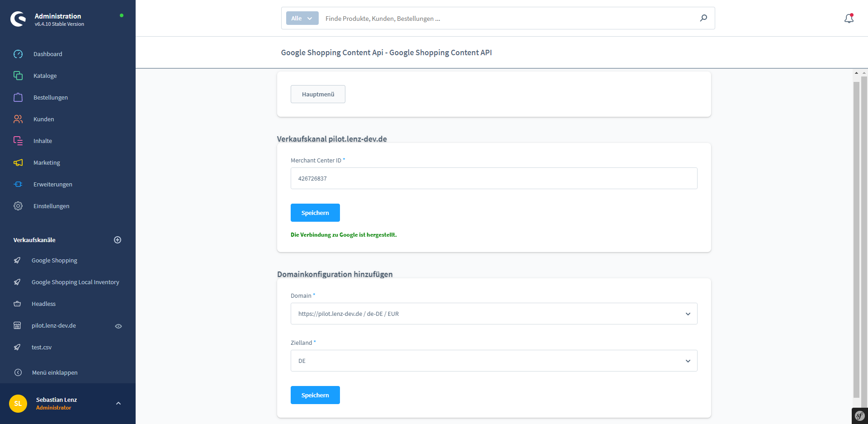Screen dimensions: 868x424
Task: Click 'Domainkonfiguration hinzufügen' heading
Action: click(x=335, y=274)
